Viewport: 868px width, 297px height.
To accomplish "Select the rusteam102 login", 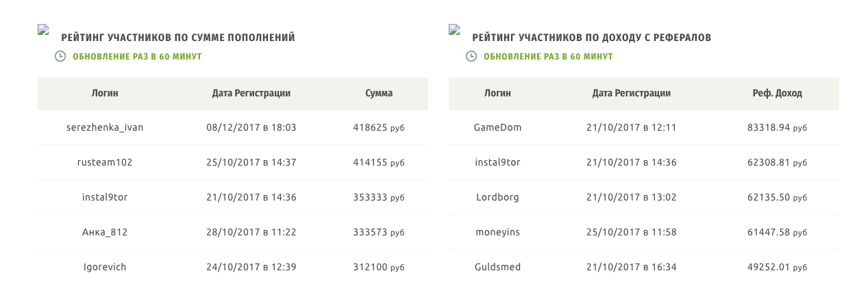I will point(105,163).
